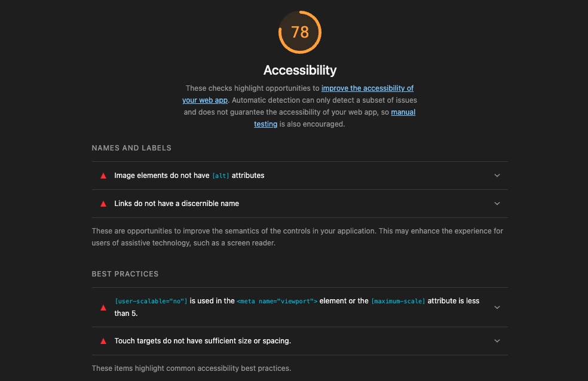
Task: Click the [maximum-scale] code snippet
Action: pyautogui.click(x=398, y=301)
